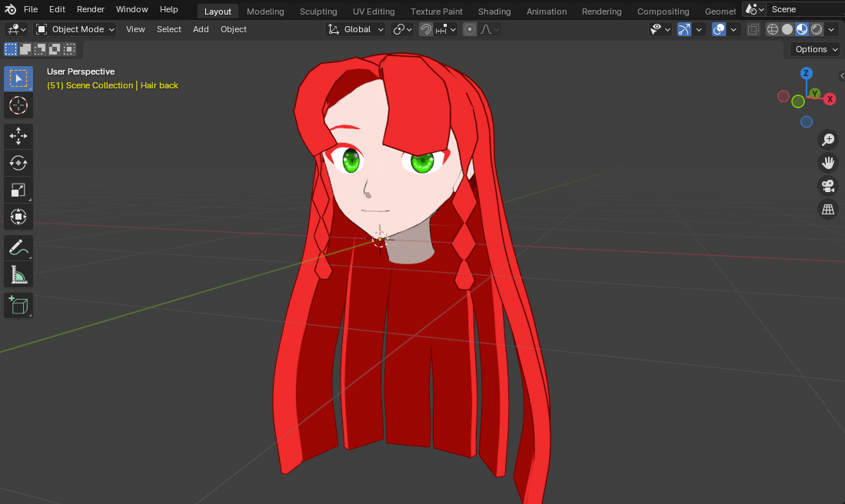
Task: Open proportional editing falloff dropdown
Action: point(490,30)
